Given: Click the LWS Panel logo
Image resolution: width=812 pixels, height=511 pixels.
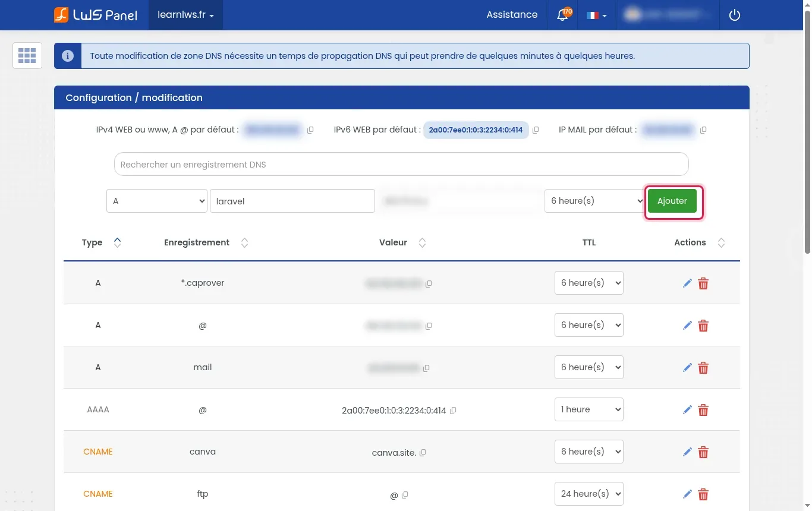Looking at the screenshot, I should point(96,15).
